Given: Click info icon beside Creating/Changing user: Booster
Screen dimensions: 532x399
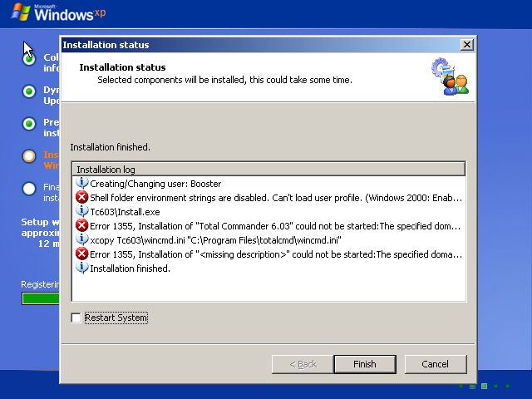Looking at the screenshot, I should [x=81, y=183].
